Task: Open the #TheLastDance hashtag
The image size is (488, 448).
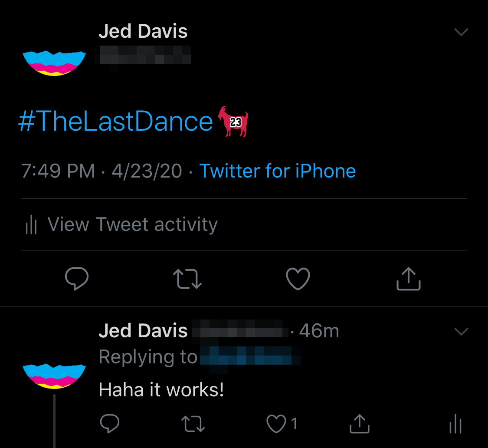Action: pyautogui.click(x=116, y=121)
